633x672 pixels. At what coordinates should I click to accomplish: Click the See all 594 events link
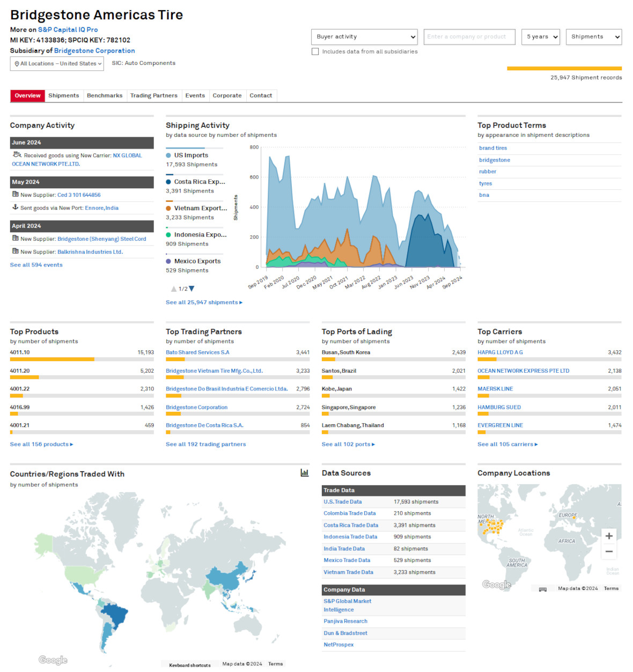(36, 264)
